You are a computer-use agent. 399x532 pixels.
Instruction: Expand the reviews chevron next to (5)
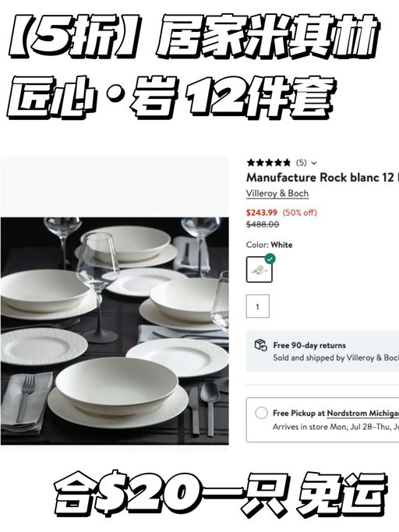[314, 164]
